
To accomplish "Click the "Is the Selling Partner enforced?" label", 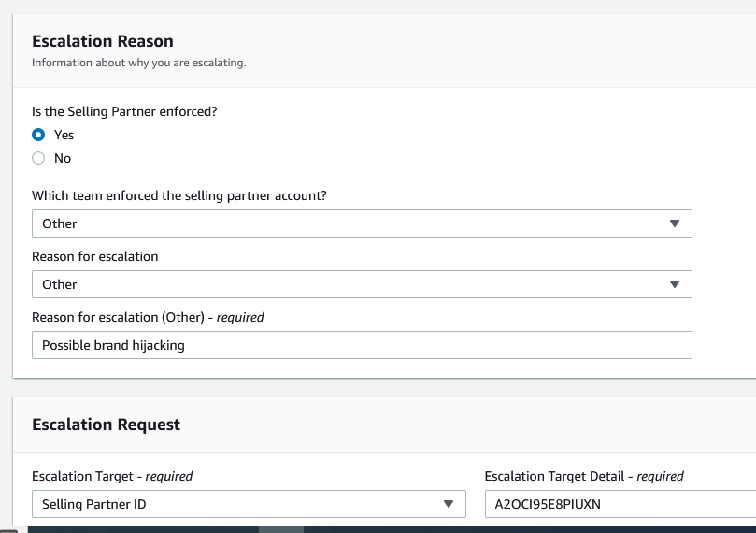I will click(124, 112).
